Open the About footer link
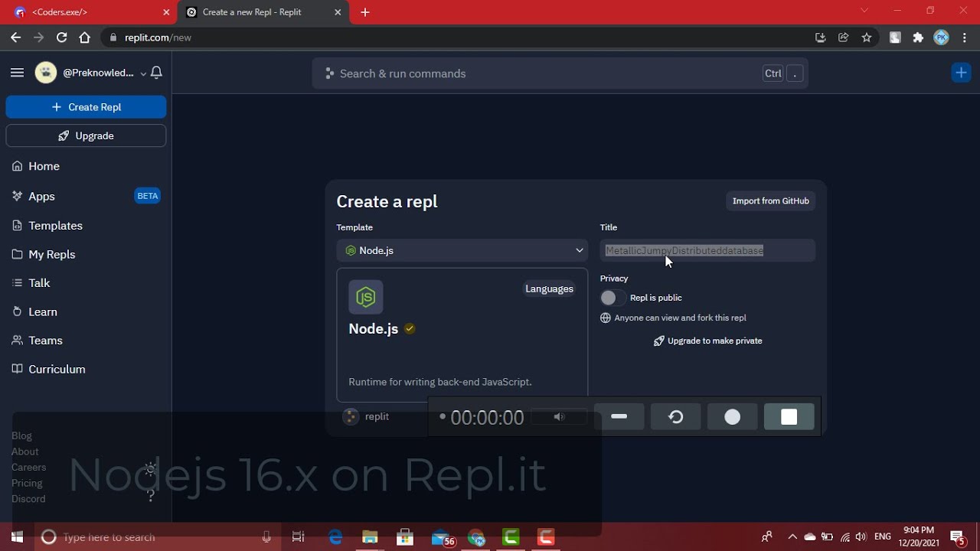980x551 pixels. tap(24, 452)
